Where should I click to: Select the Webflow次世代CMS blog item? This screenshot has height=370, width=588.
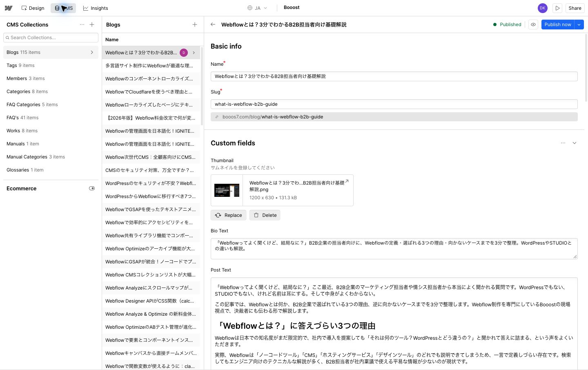click(151, 157)
